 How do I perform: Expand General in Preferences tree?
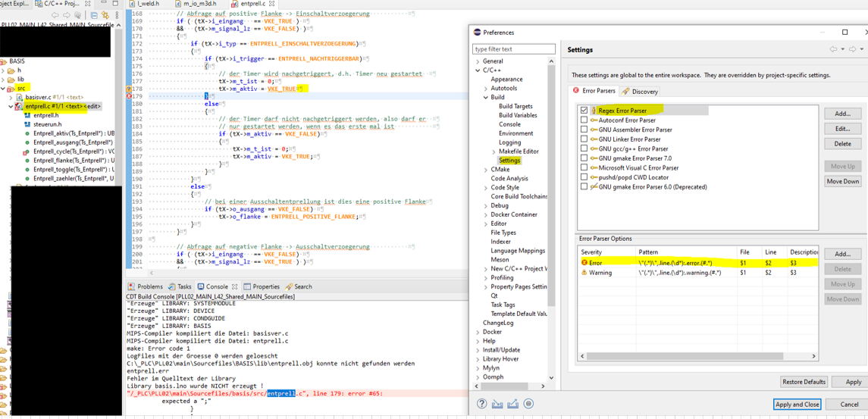tap(477, 61)
